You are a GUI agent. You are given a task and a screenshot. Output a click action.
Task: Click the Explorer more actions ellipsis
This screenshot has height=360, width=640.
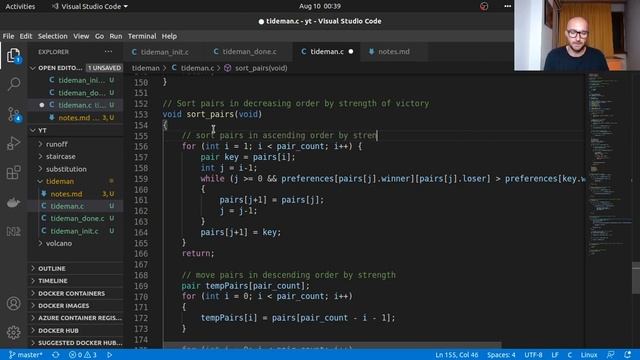coord(108,52)
